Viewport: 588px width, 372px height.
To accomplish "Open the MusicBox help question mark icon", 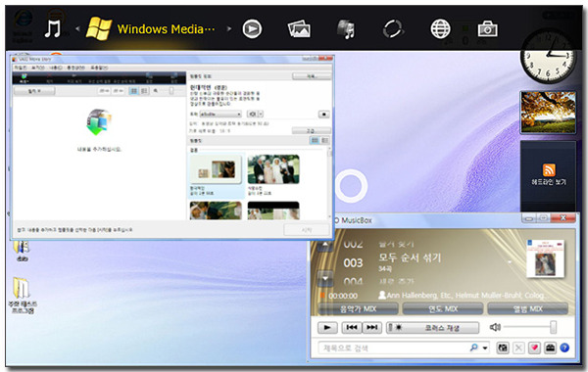I will coord(564,349).
